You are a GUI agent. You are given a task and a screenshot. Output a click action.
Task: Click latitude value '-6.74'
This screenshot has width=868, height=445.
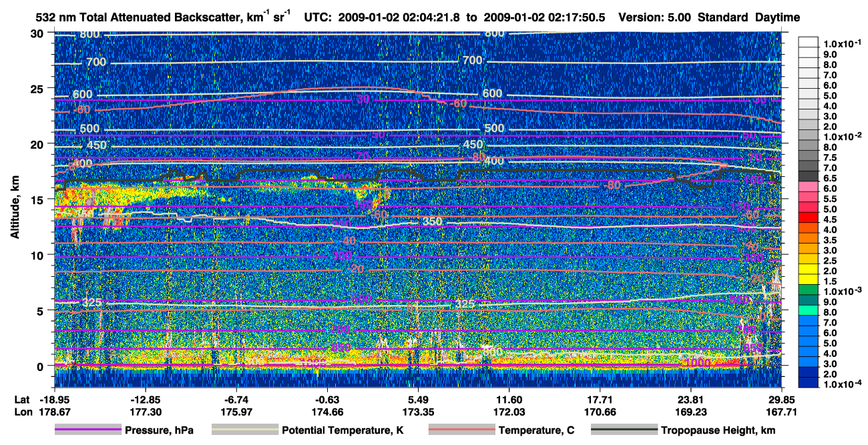pos(236,399)
